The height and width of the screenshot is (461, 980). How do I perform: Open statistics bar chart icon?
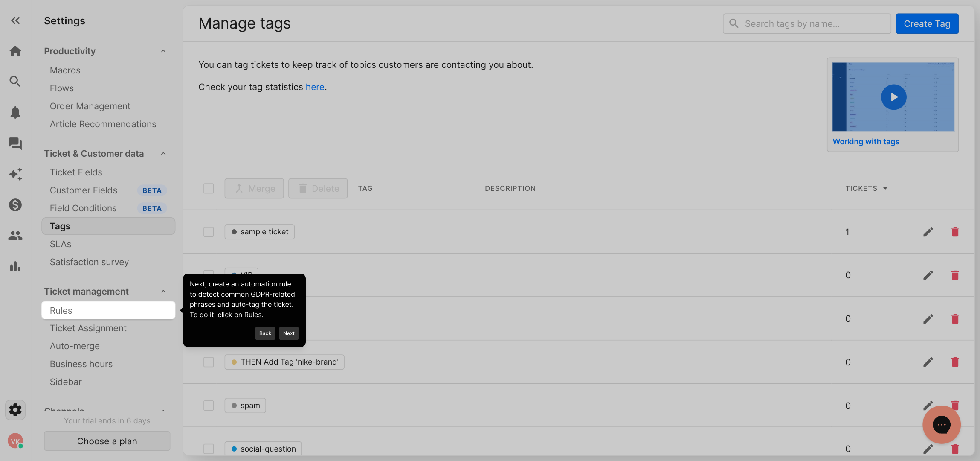tap(15, 266)
